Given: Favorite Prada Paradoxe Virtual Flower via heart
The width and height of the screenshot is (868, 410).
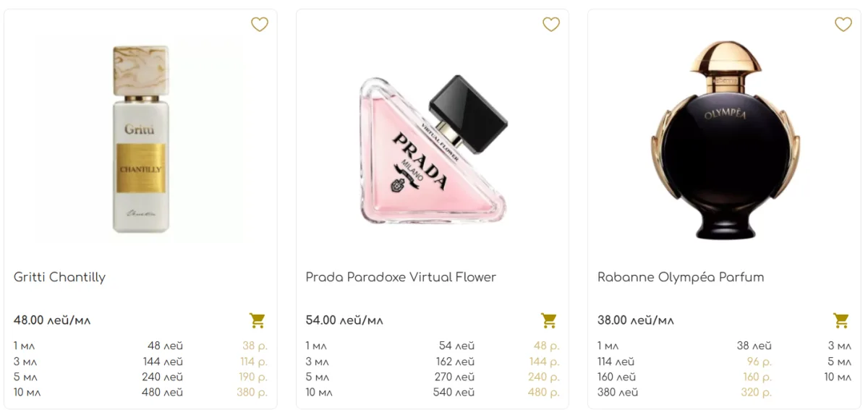Looking at the screenshot, I should 551,25.
